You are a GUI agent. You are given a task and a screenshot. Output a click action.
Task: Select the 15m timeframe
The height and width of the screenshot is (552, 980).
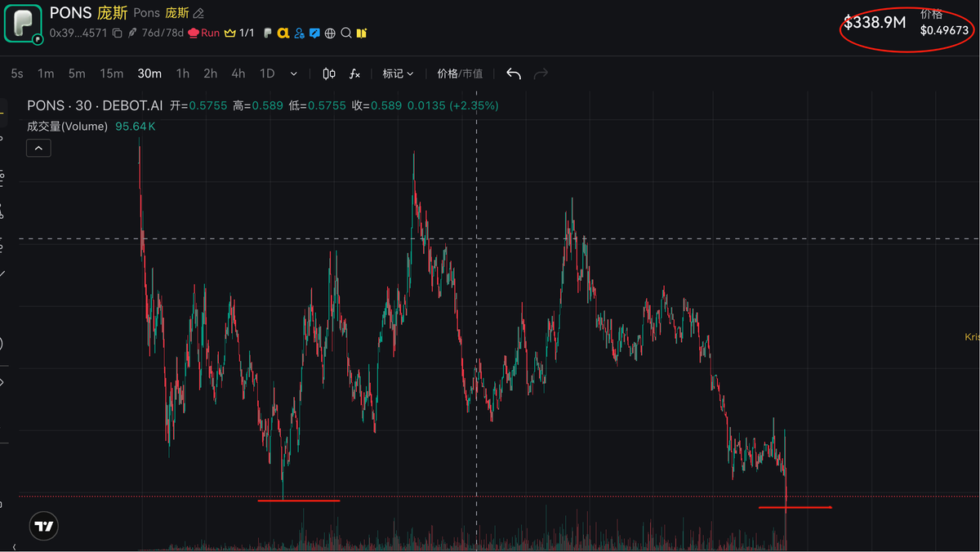tap(112, 73)
